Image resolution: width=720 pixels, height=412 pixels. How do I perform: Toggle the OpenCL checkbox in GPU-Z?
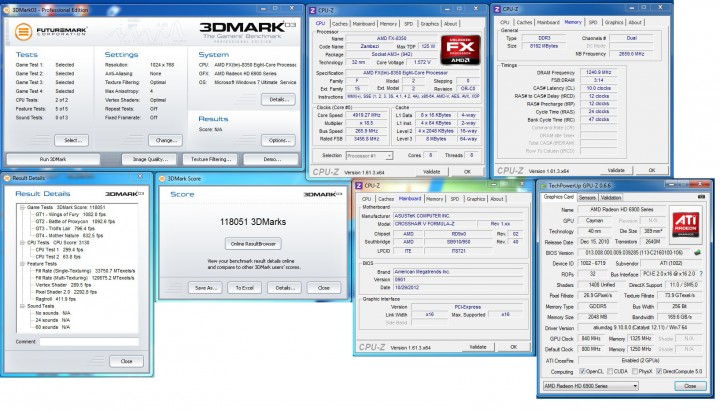582,371
